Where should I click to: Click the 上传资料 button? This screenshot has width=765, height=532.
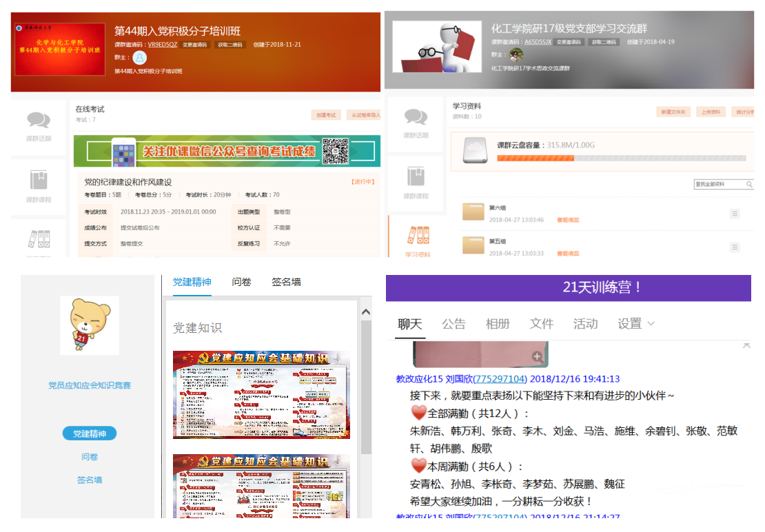click(x=710, y=112)
